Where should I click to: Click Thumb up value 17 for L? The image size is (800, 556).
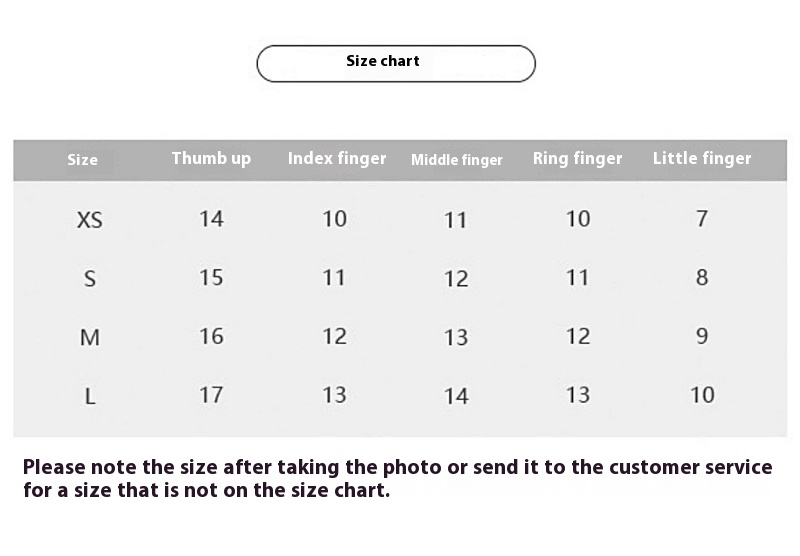point(211,394)
